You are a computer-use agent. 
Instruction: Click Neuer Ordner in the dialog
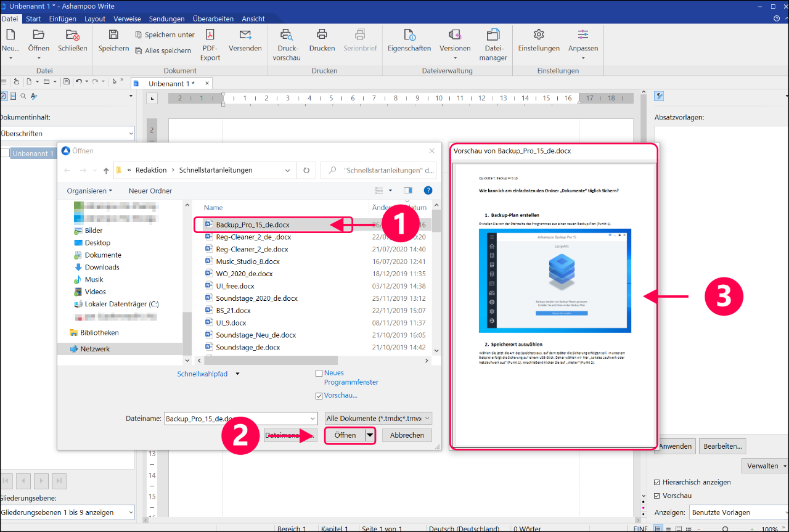[x=150, y=191]
